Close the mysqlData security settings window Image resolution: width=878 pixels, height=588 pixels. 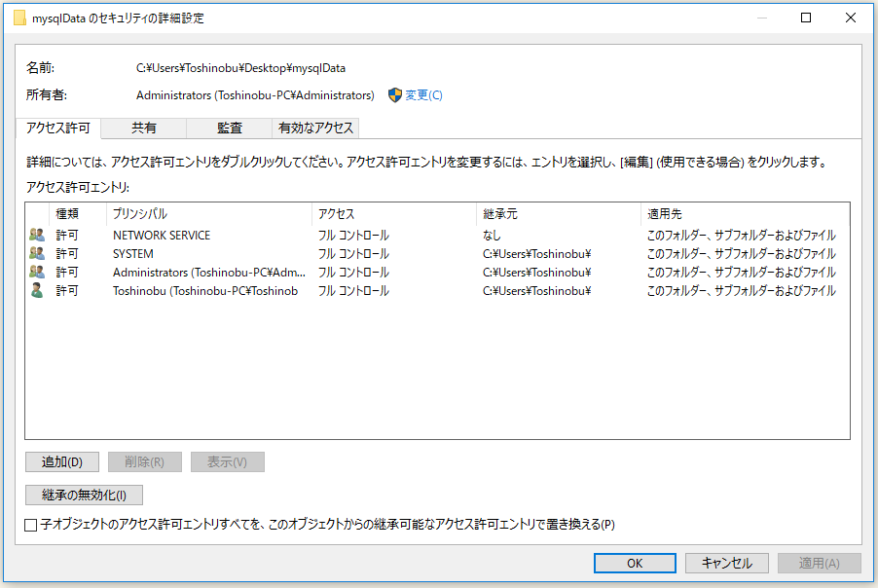click(851, 18)
